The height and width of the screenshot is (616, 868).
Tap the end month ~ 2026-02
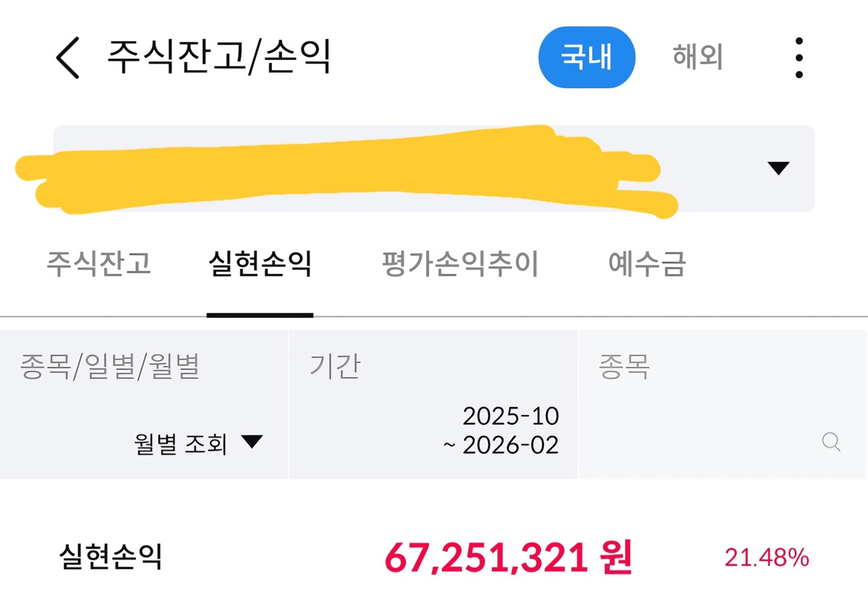pyautogui.click(x=501, y=445)
